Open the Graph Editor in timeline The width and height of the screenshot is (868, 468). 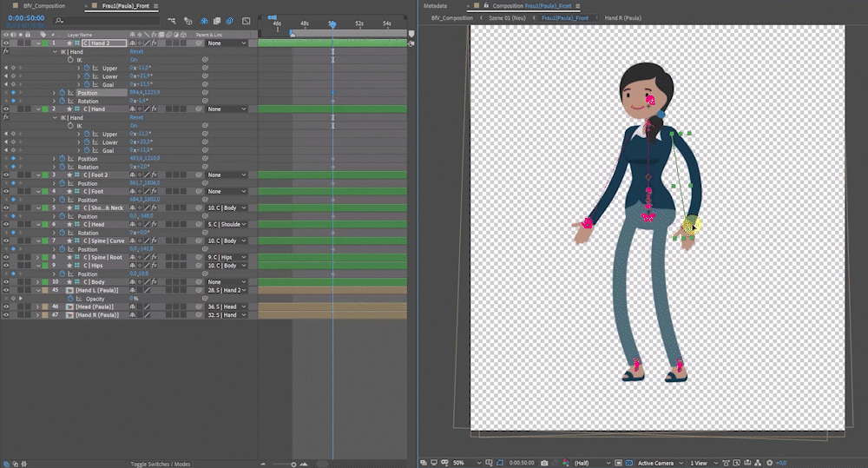point(247,20)
